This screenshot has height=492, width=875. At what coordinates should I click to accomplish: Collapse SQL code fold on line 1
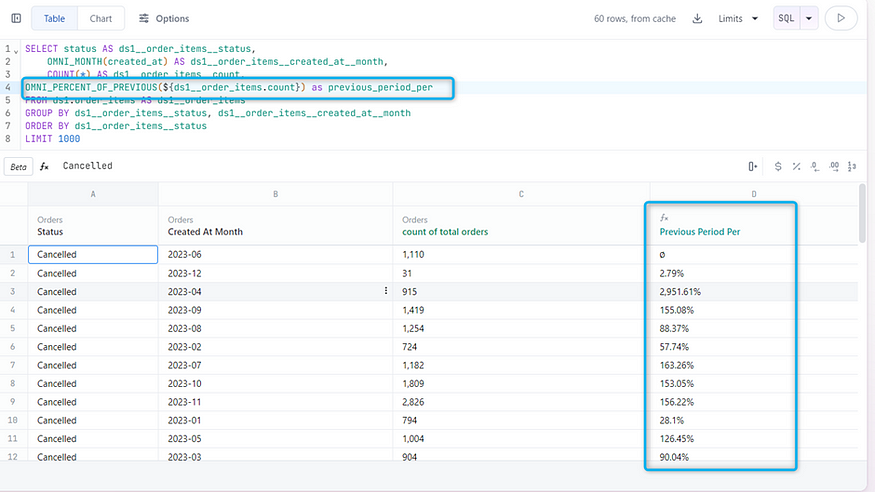coord(16,51)
